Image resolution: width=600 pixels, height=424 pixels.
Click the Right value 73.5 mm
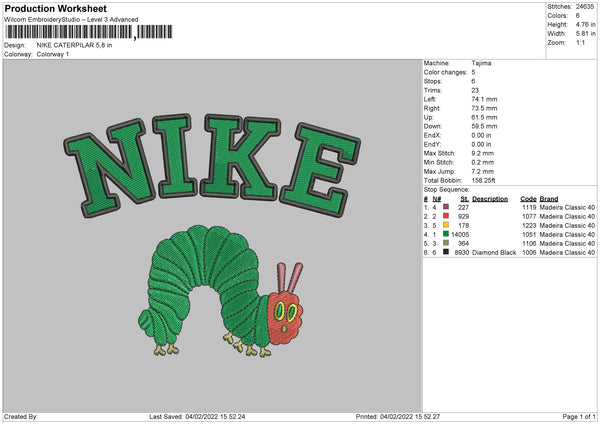click(484, 108)
